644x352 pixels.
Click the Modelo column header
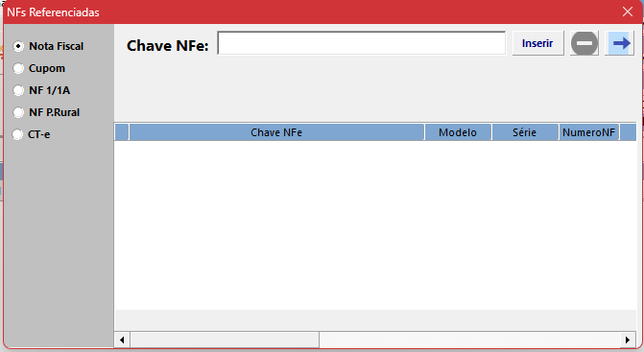(458, 132)
